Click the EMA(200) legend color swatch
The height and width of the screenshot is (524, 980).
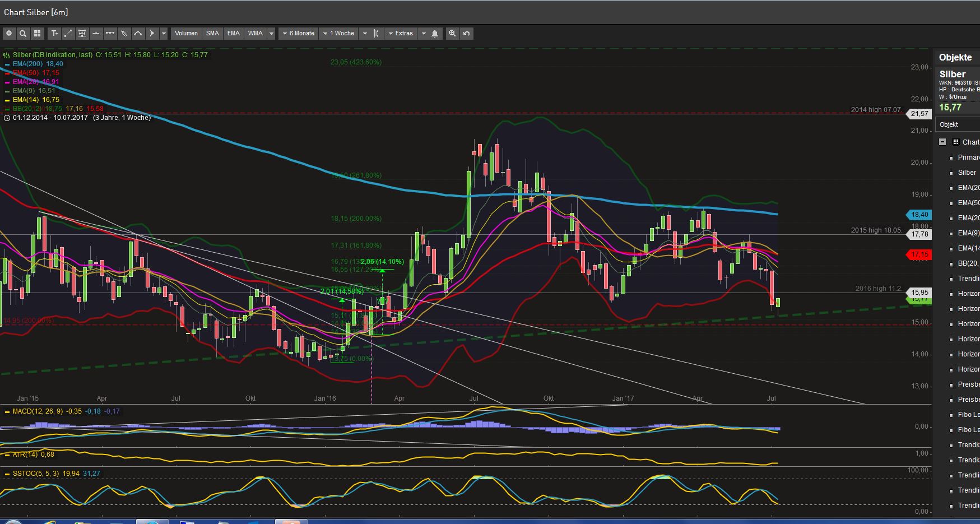pyautogui.click(x=7, y=64)
